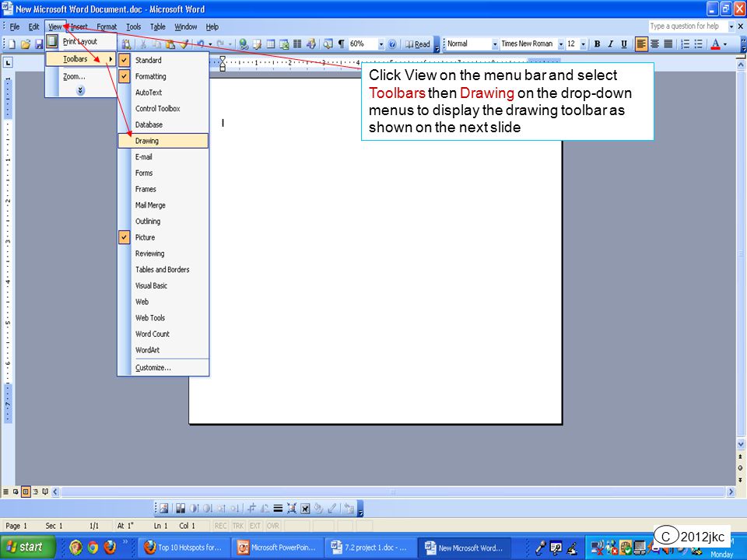The height and width of the screenshot is (560, 747).
Task: Uncheck the Formatting toolbar entry
Action: tap(163, 76)
